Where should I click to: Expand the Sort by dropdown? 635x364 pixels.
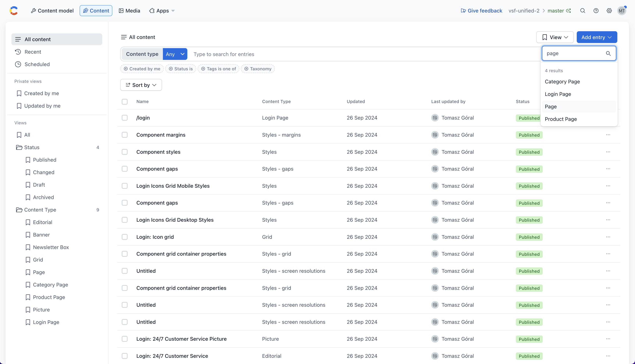point(141,85)
